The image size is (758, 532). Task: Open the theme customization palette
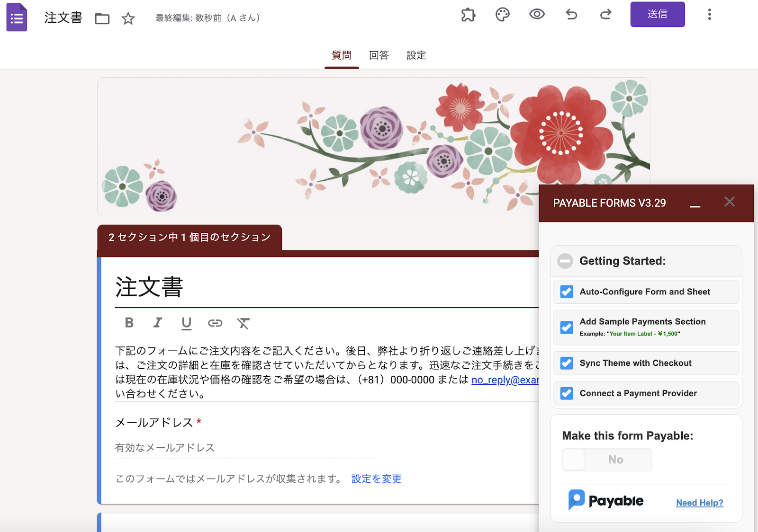click(x=503, y=15)
